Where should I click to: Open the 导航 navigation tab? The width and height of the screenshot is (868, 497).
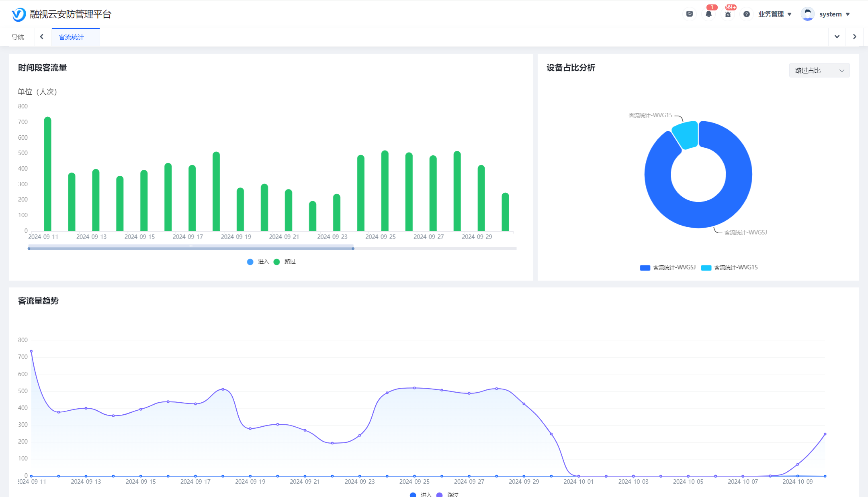18,37
